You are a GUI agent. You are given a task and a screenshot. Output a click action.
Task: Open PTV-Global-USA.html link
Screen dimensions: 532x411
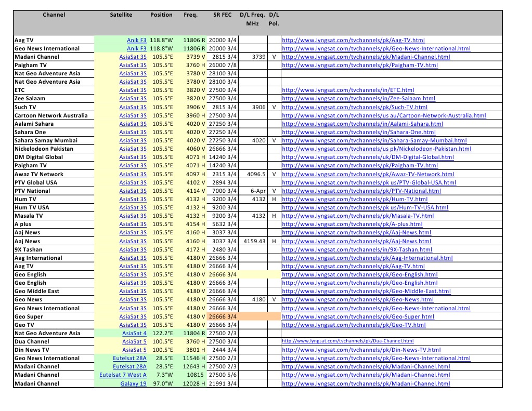pos(369,182)
